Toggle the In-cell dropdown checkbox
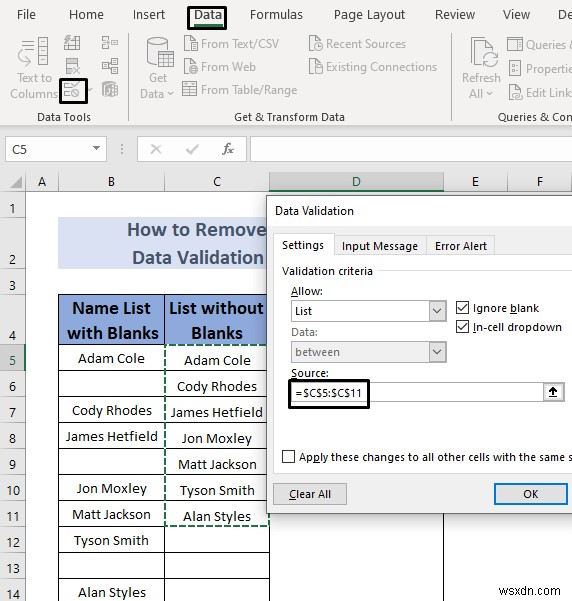 tap(462, 327)
